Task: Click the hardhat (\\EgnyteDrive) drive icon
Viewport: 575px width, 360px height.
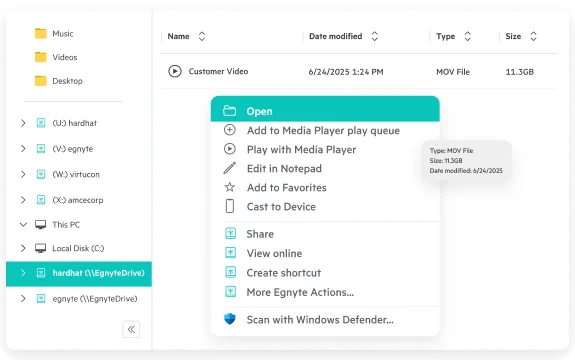Action: coord(41,273)
